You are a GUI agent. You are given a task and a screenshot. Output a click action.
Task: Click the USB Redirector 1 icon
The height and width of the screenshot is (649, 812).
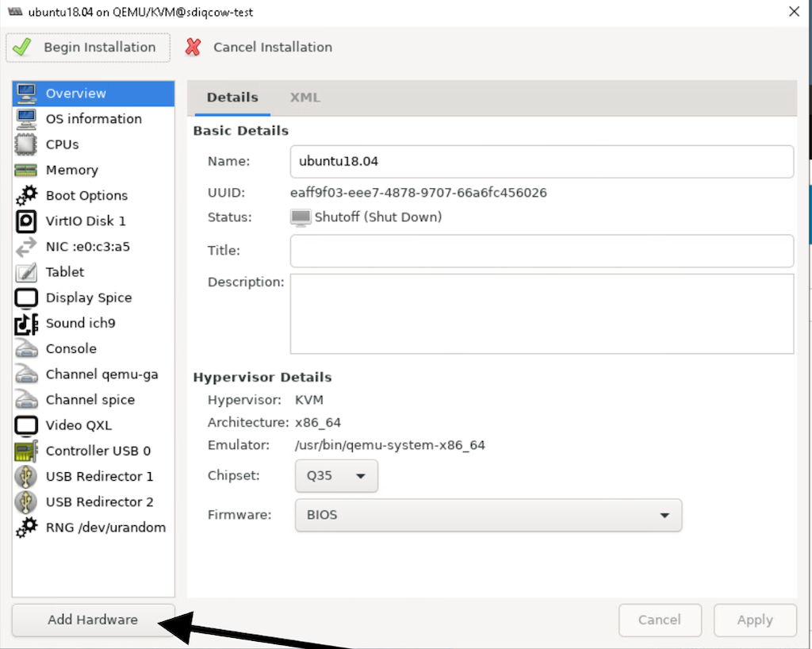click(x=26, y=477)
